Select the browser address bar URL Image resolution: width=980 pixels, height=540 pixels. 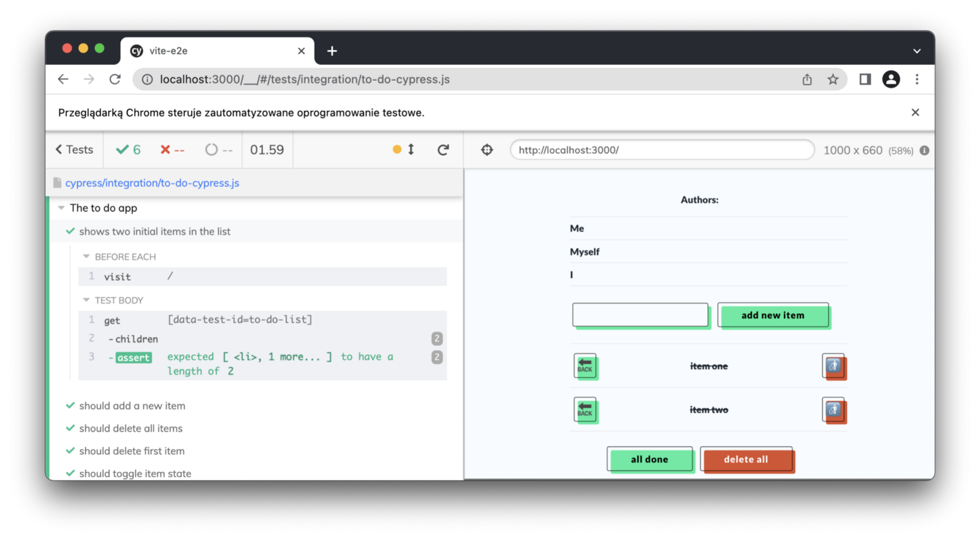305,79
